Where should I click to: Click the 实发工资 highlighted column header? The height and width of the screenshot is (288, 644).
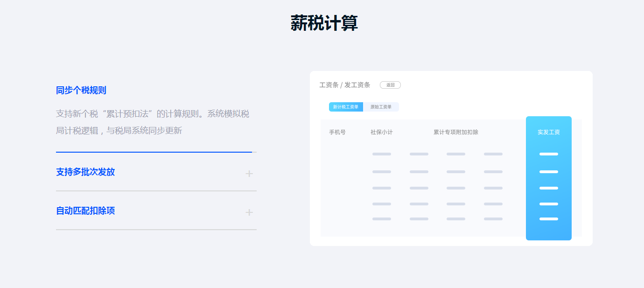tap(549, 133)
